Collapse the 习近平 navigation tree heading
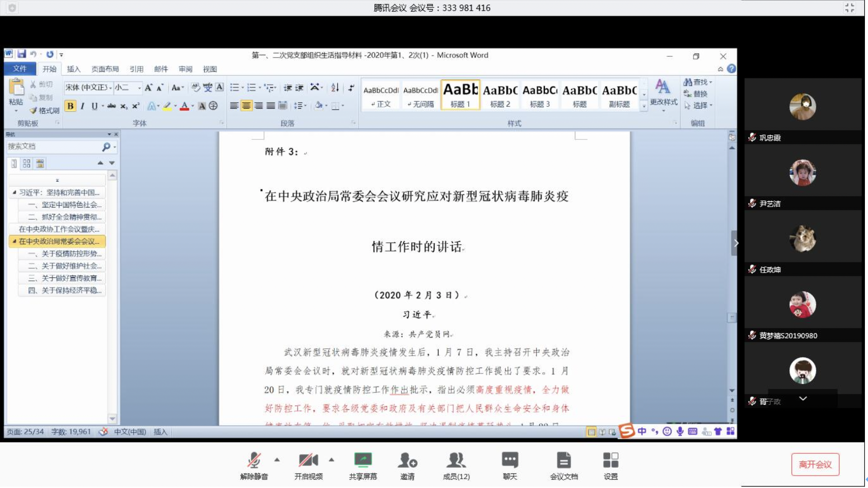 14,193
